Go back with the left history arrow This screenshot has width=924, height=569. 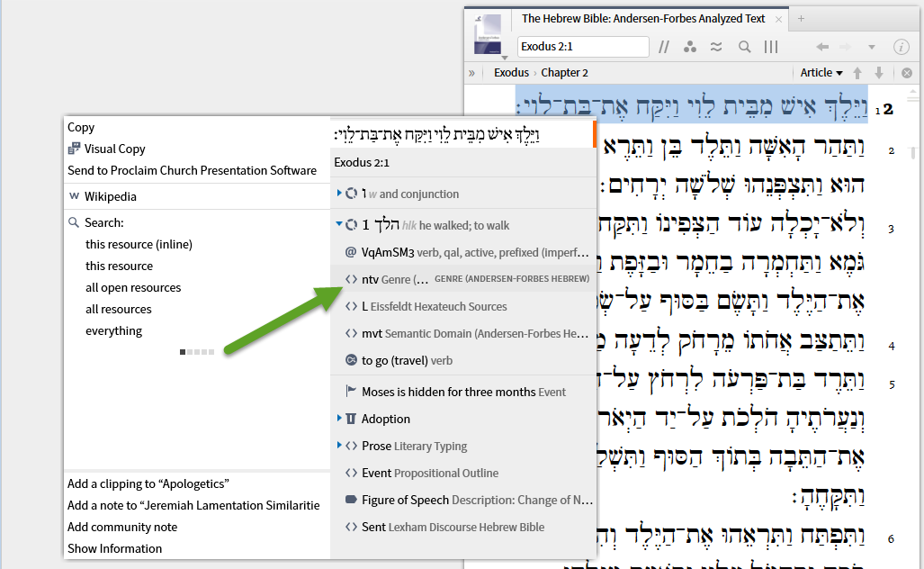tap(822, 47)
